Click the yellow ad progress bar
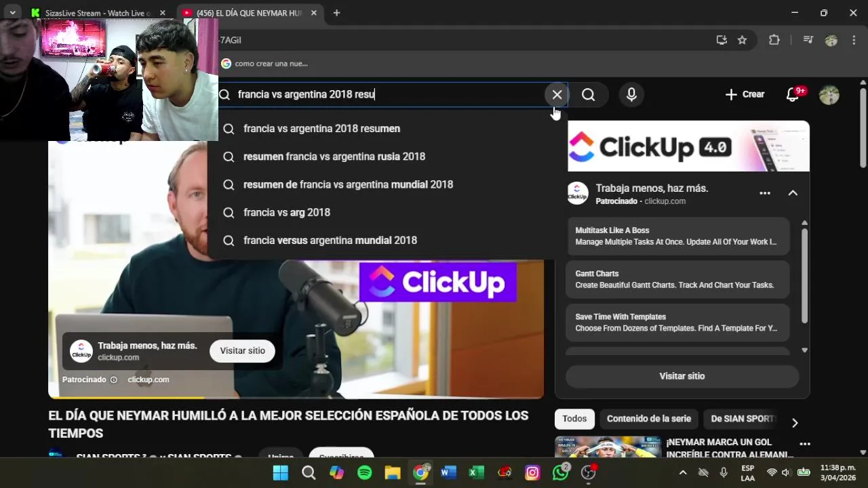Viewport: 868px width, 488px height. 127,397
